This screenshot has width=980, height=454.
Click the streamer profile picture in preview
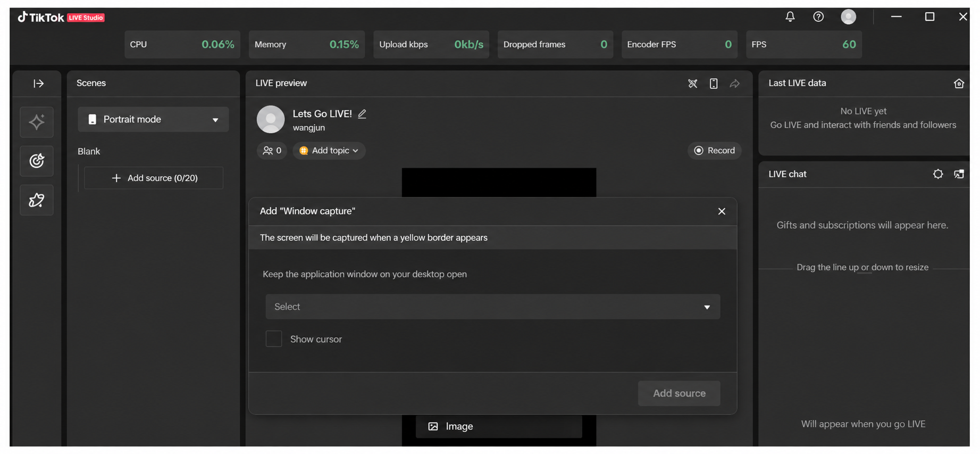[271, 119]
